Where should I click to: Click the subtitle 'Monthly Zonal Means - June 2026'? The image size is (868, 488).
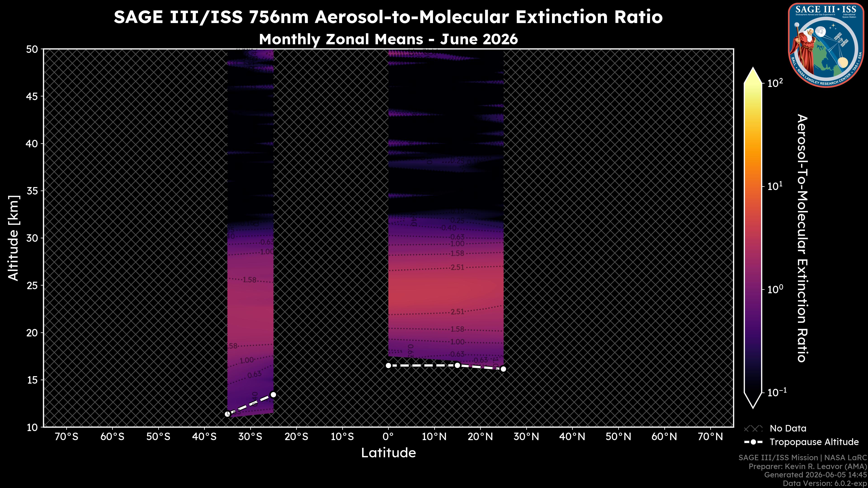(388, 39)
